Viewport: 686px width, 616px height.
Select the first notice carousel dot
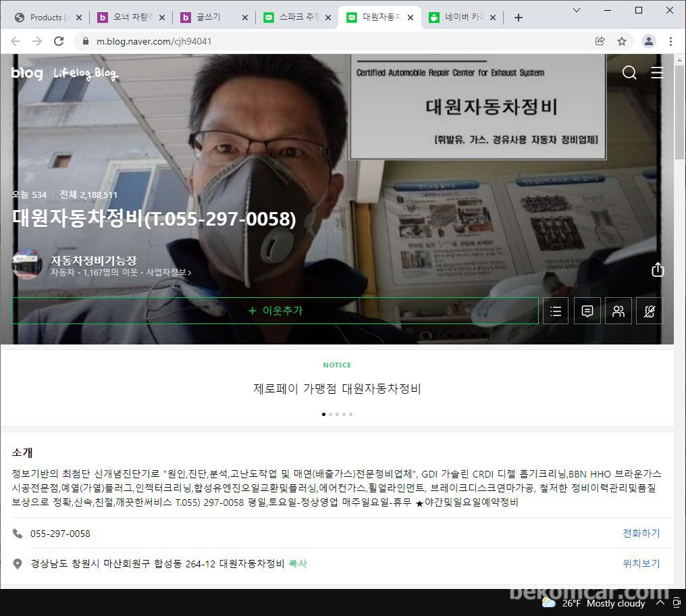pos(323,414)
